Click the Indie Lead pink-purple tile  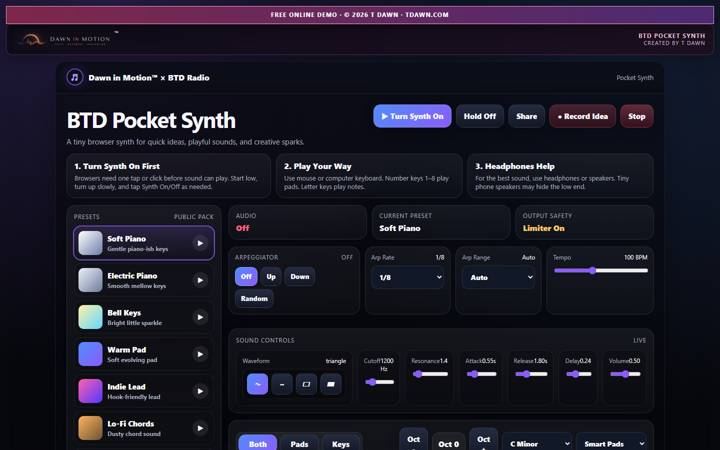[90, 391]
